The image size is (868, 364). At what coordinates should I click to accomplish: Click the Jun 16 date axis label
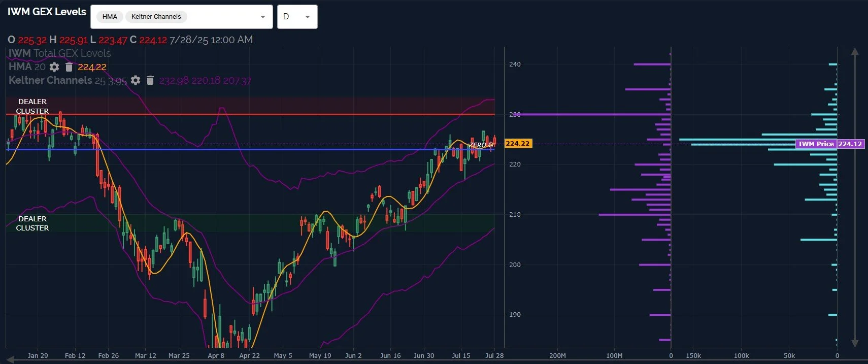coord(390,355)
